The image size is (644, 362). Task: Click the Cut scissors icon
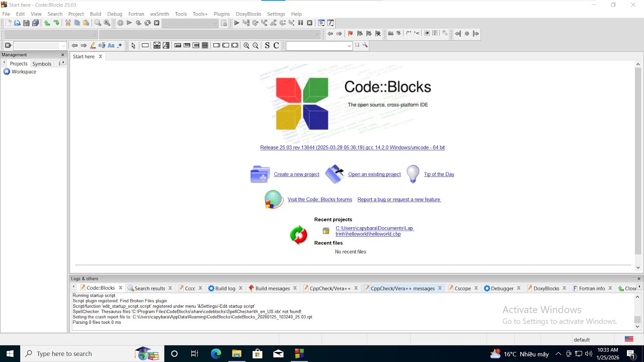[x=68, y=23]
